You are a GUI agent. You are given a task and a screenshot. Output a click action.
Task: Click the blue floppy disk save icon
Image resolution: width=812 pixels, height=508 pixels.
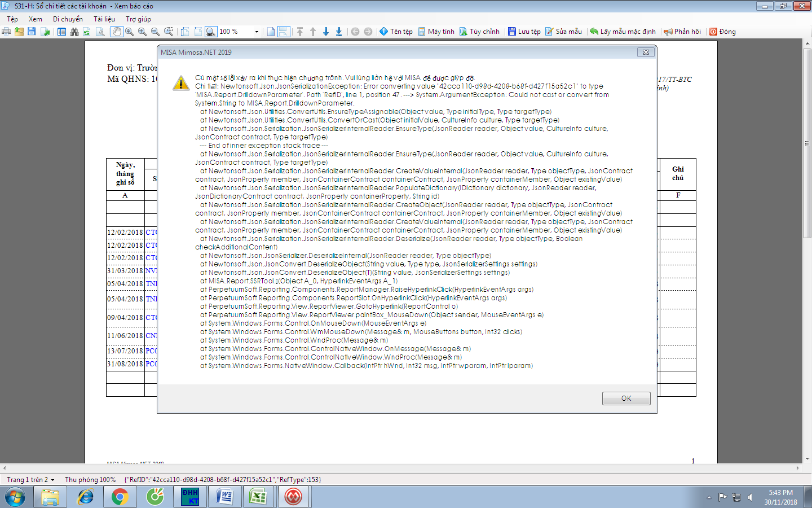[32, 32]
